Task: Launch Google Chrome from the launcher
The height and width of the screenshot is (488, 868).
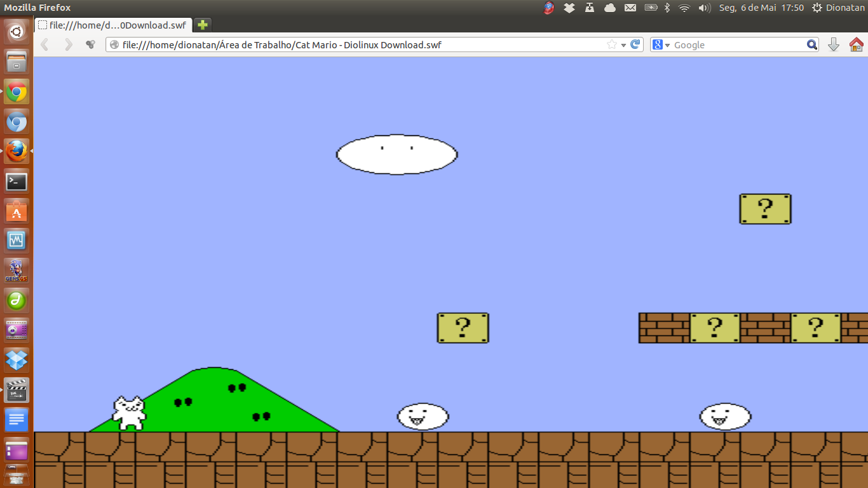Action: (17, 92)
